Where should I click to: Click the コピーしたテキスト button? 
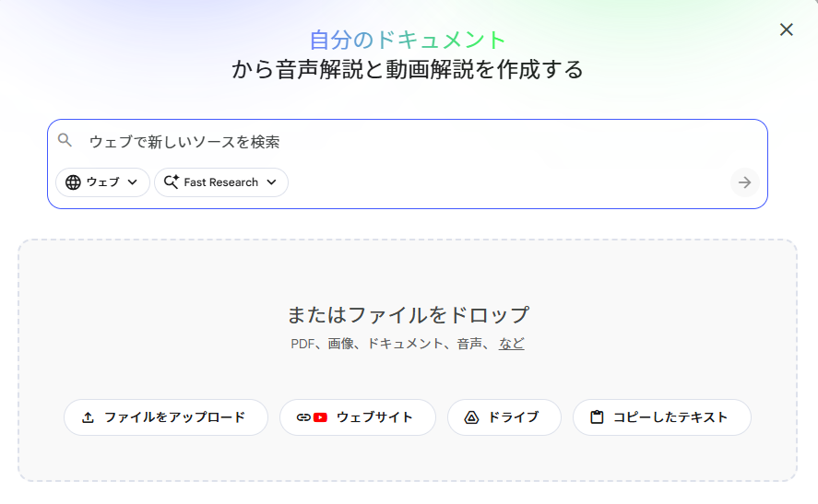(662, 417)
